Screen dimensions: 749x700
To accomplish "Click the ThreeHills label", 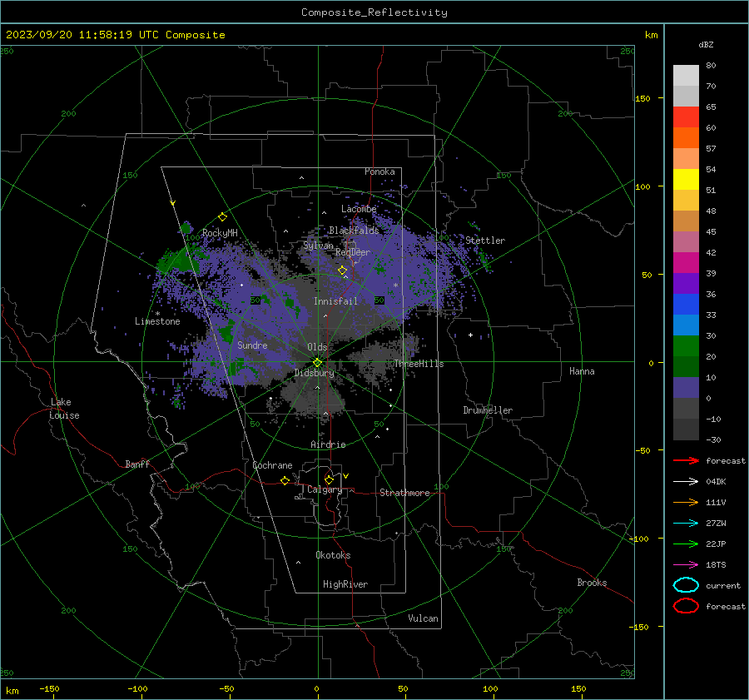I will coord(419,364).
